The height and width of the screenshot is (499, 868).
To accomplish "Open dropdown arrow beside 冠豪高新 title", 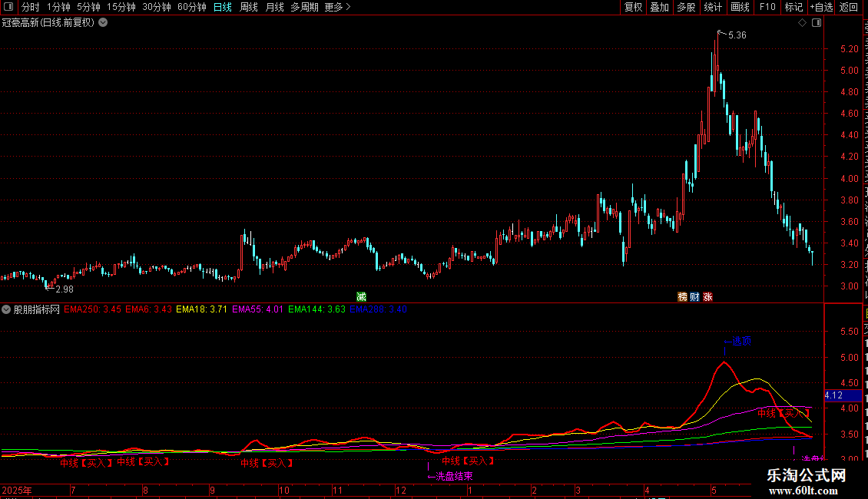I will click(103, 23).
